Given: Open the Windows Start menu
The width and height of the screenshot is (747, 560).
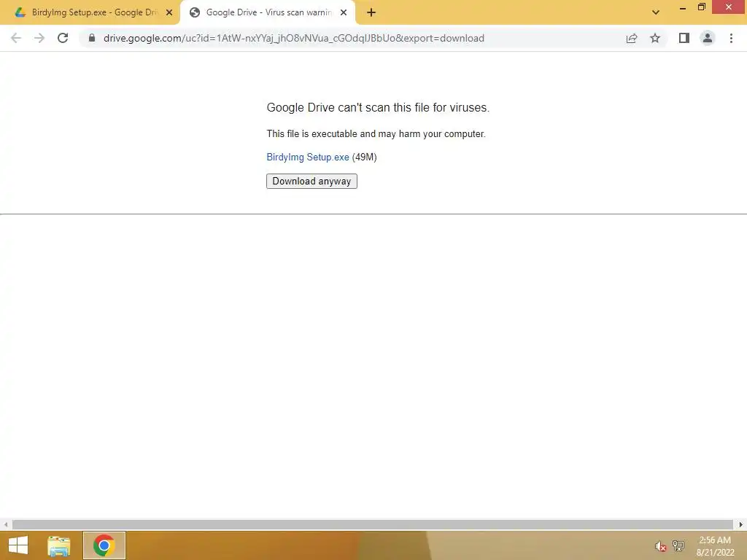Looking at the screenshot, I should coord(18,545).
